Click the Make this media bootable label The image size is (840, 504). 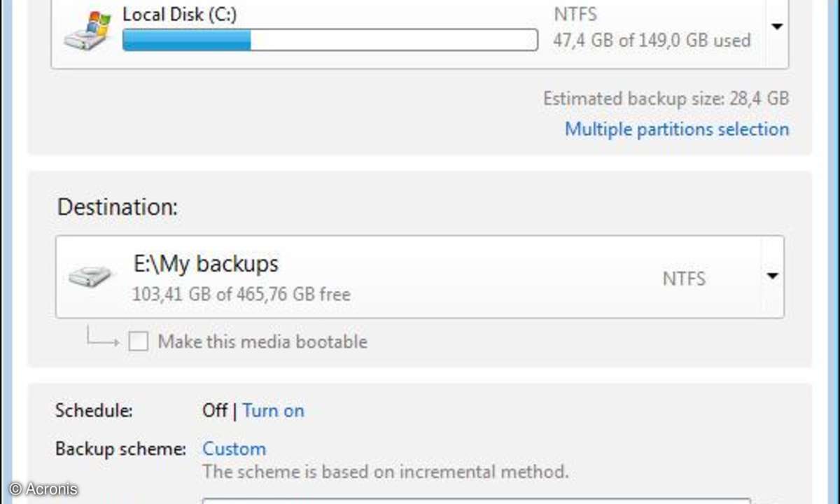(262, 342)
